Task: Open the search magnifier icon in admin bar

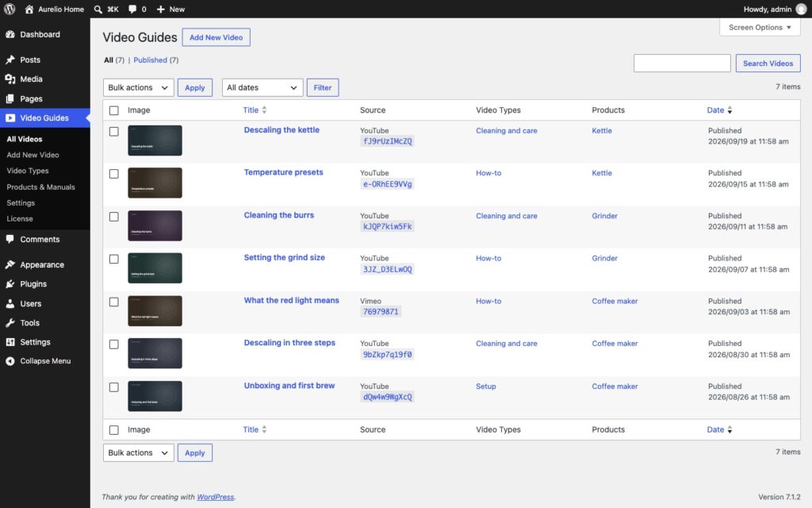Action: pyautogui.click(x=98, y=9)
